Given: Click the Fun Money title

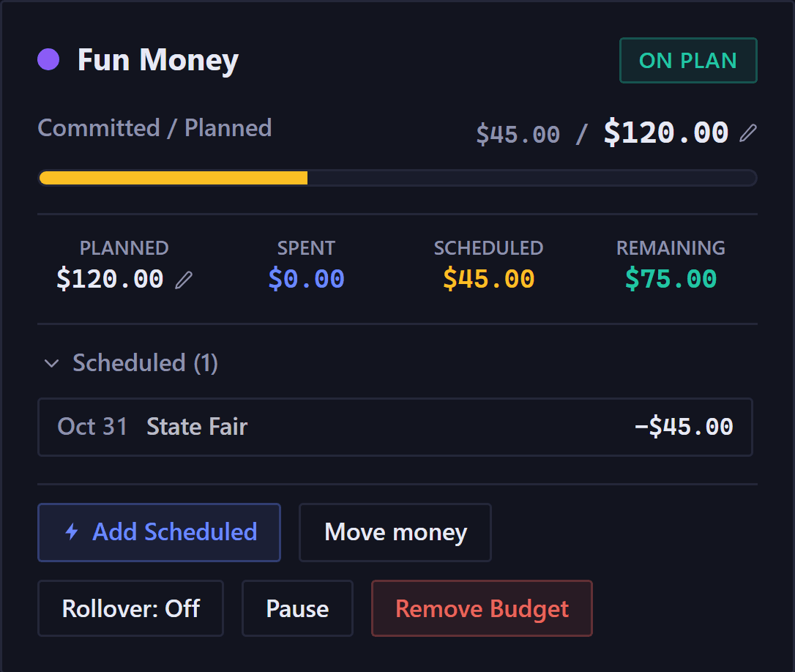Looking at the screenshot, I should tap(158, 60).
